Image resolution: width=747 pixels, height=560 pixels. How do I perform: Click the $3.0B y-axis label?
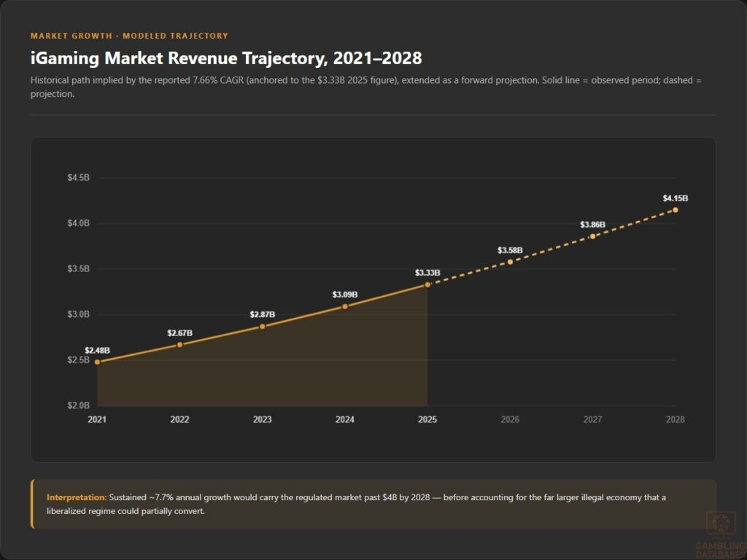pyautogui.click(x=79, y=314)
